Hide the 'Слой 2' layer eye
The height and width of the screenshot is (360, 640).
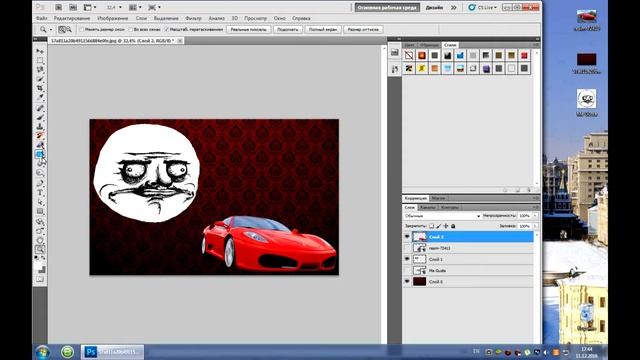click(x=407, y=237)
